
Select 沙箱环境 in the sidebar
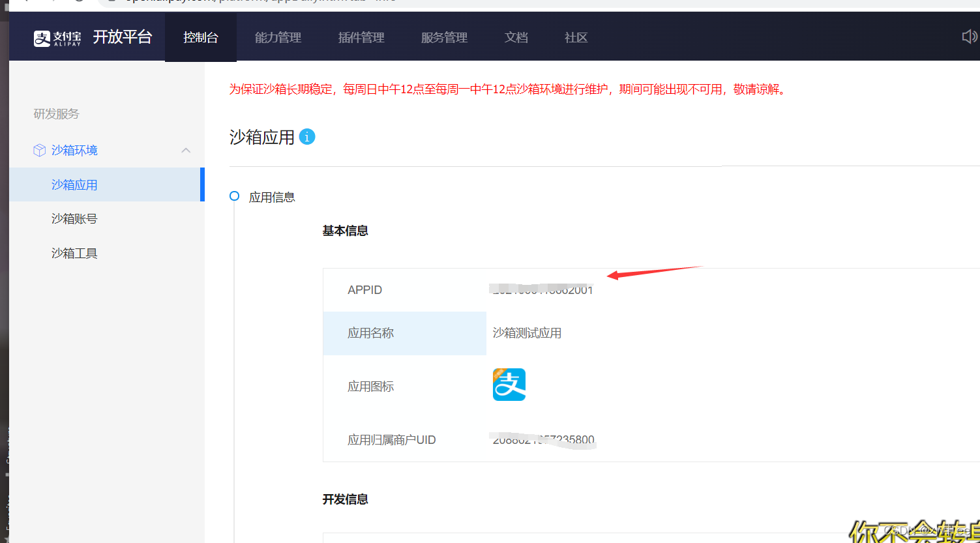[74, 151]
